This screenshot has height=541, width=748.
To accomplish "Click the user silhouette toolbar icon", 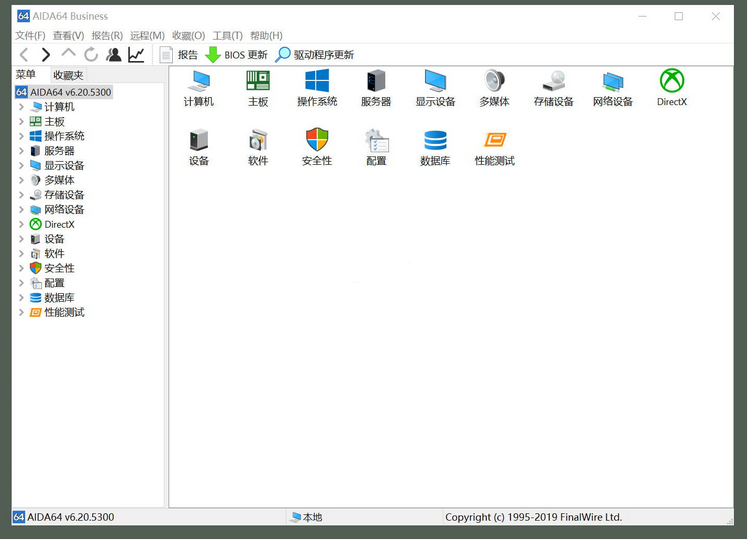I will 114,55.
